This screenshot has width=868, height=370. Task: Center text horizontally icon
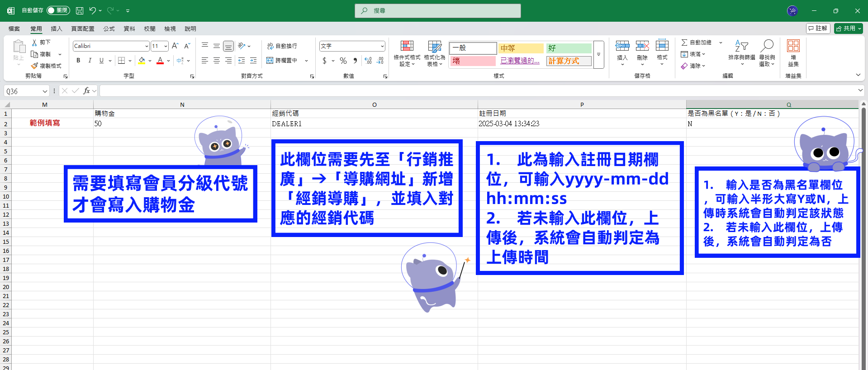pyautogui.click(x=217, y=60)
